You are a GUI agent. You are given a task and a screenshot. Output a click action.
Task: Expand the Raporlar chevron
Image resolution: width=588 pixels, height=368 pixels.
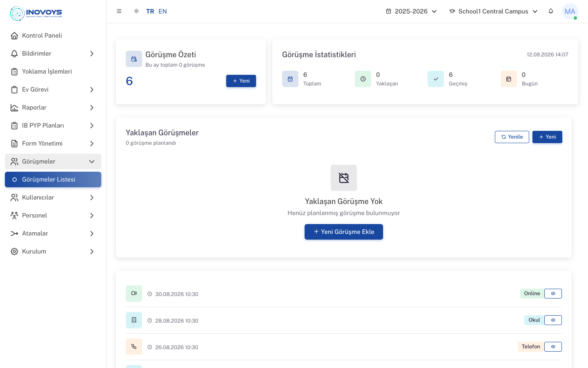coord(92,108)
